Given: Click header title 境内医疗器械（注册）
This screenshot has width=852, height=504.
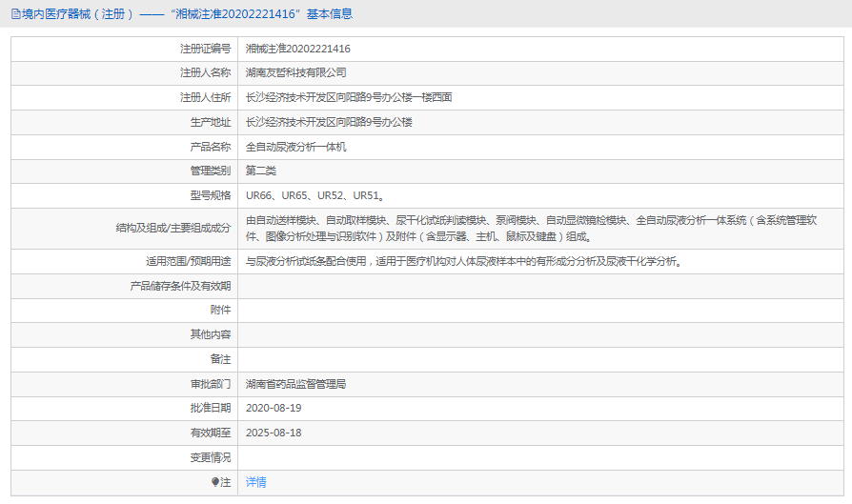Looking at the screenshot, I should click(x=78, y=14).
